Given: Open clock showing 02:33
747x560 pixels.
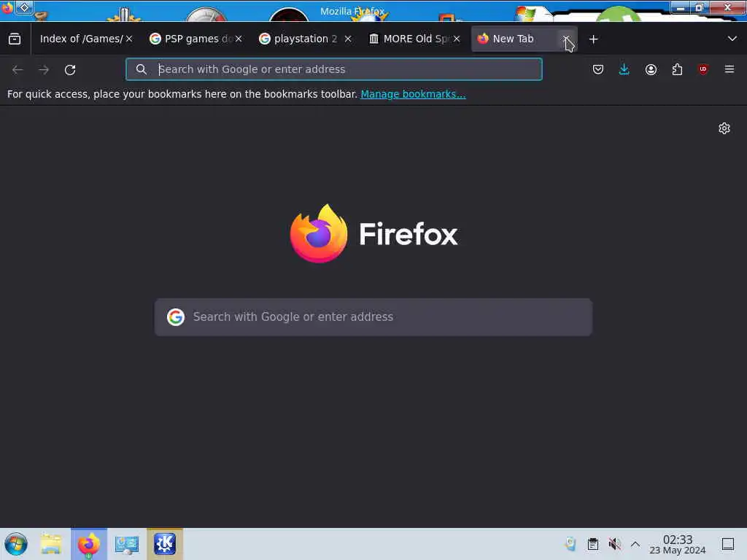Looking at the screenshot, I should coord(678,544).
